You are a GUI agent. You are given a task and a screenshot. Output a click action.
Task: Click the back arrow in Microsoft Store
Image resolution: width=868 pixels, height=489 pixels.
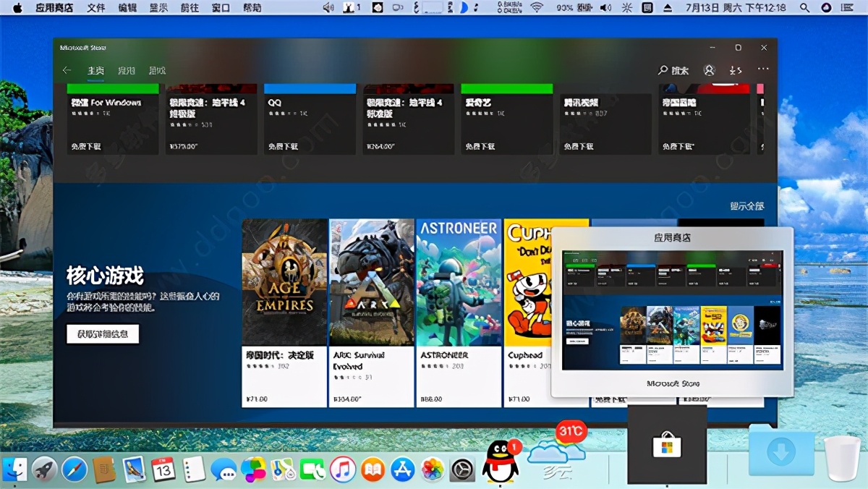67,70
